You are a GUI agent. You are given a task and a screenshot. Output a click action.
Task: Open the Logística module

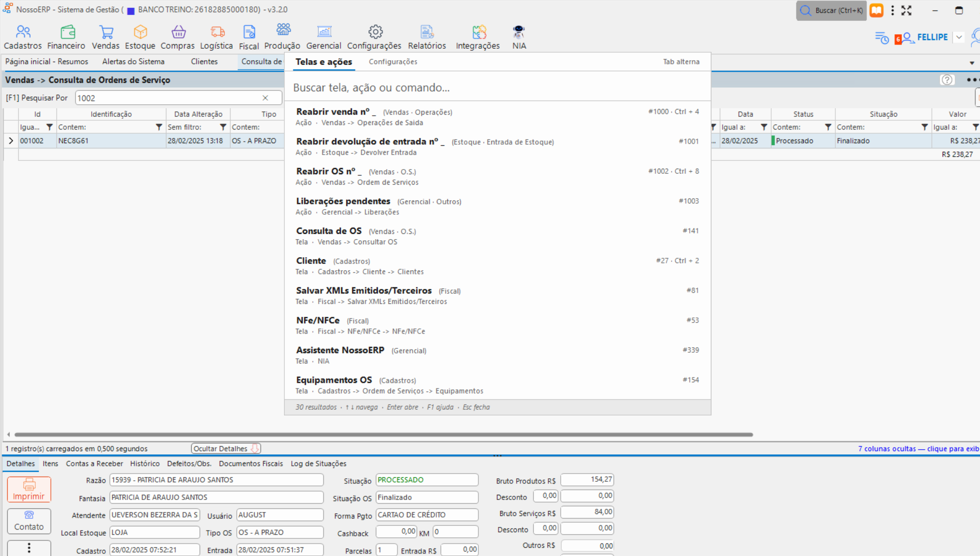click(x=217, y=38)
